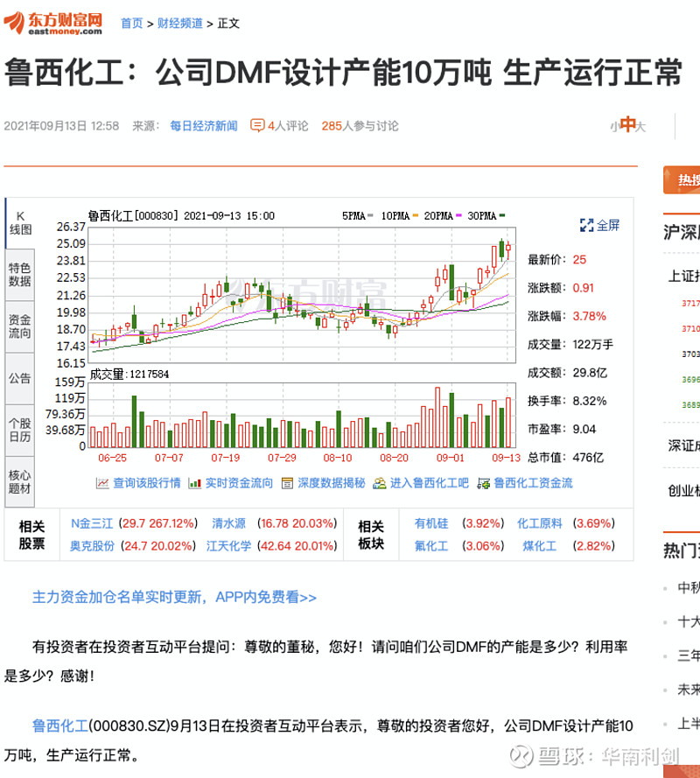The height and width of the screenshot is (778, 700).
Task: Click 涨跌幅 value 3.78%
Action: 590,316
